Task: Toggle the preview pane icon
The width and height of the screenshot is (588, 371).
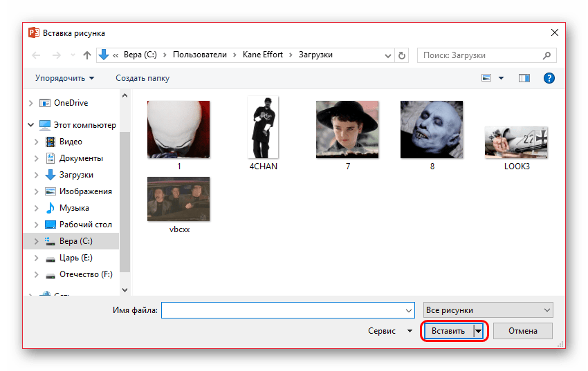Action: pyautogui.click(x=524, y=78)
